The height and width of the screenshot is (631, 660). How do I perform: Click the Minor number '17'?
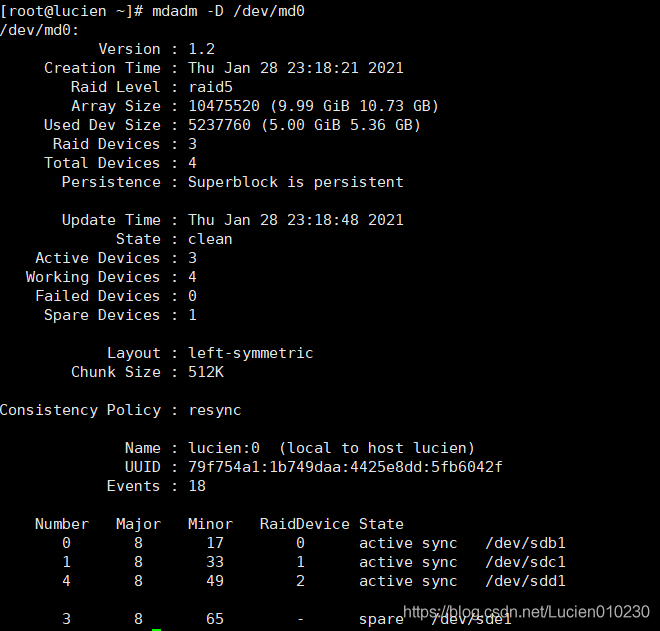coord(215,543)
